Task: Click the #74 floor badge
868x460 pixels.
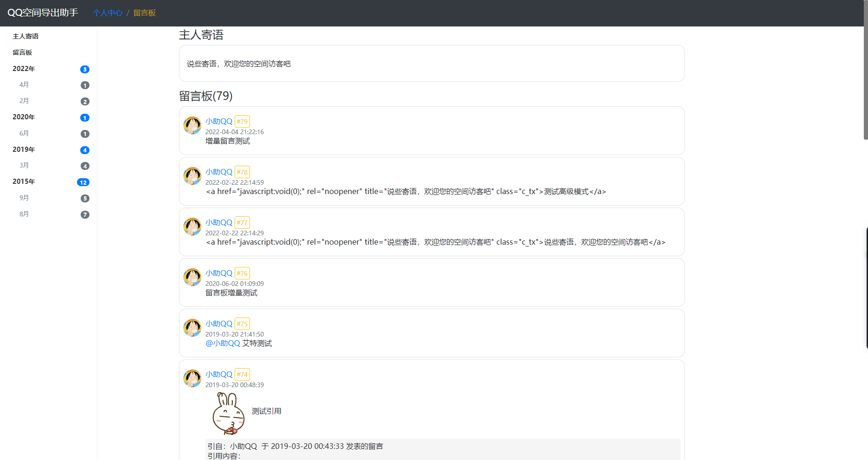Action: coord(242,375)
